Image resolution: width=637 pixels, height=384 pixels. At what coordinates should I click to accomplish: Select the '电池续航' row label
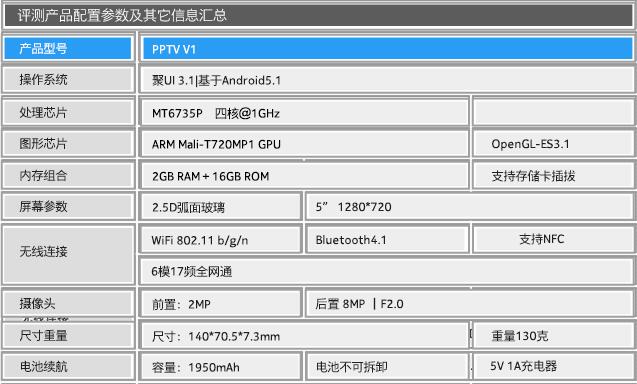point(68,367)
